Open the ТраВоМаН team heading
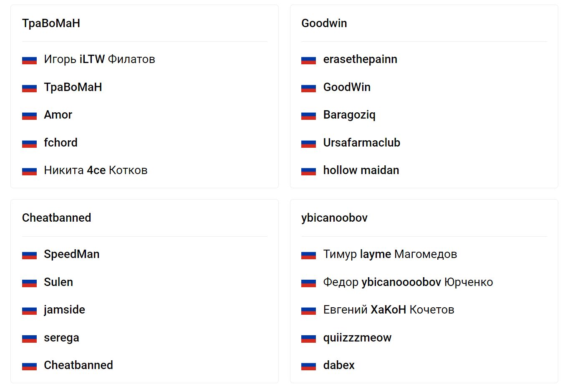Image resolution: width=570 pixels, height=392 pixels. (x=51, y=23)
